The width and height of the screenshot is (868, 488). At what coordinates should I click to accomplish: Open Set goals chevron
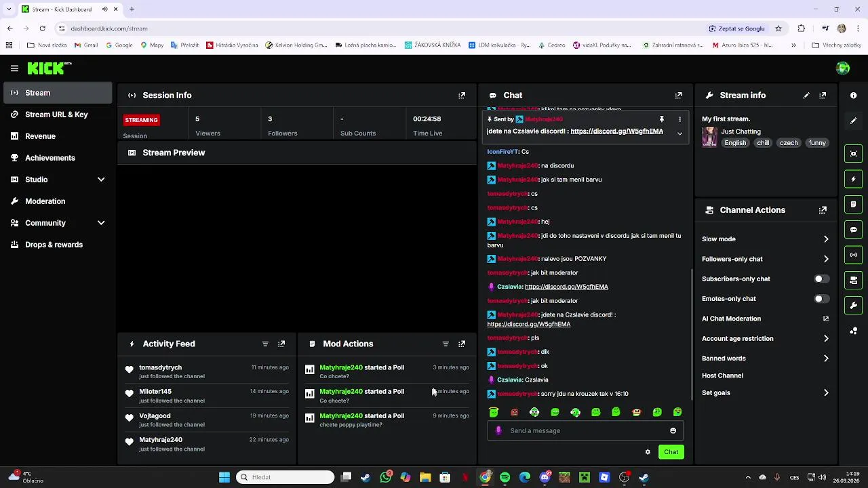826,392
